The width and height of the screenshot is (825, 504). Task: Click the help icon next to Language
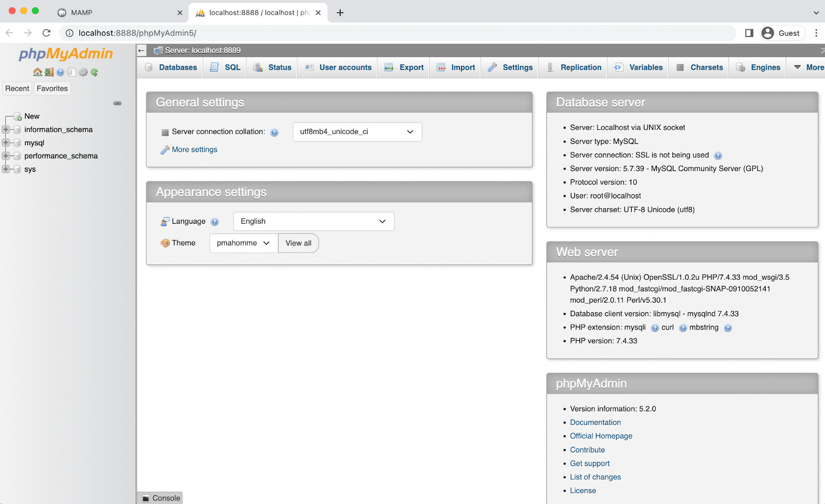(215, 221)
